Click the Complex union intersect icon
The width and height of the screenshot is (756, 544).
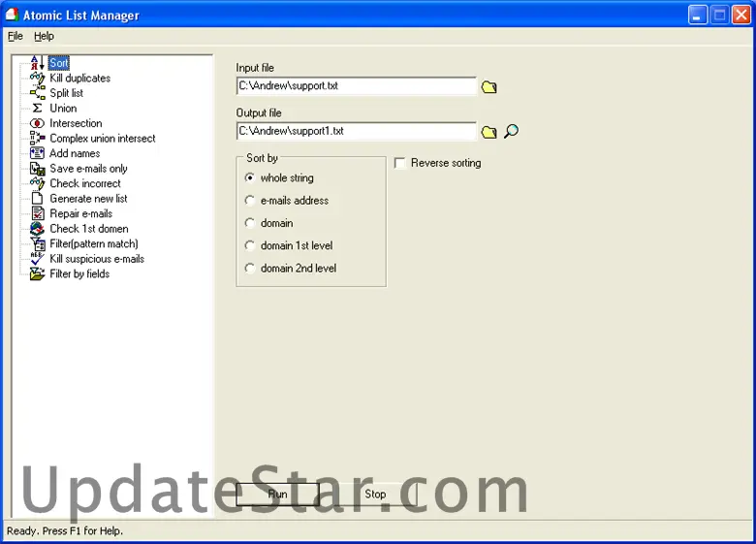click(37, 138)
